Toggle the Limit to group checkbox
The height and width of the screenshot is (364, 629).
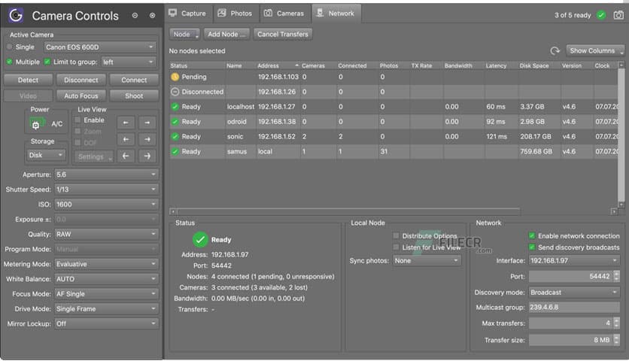[x=47, y=62]
